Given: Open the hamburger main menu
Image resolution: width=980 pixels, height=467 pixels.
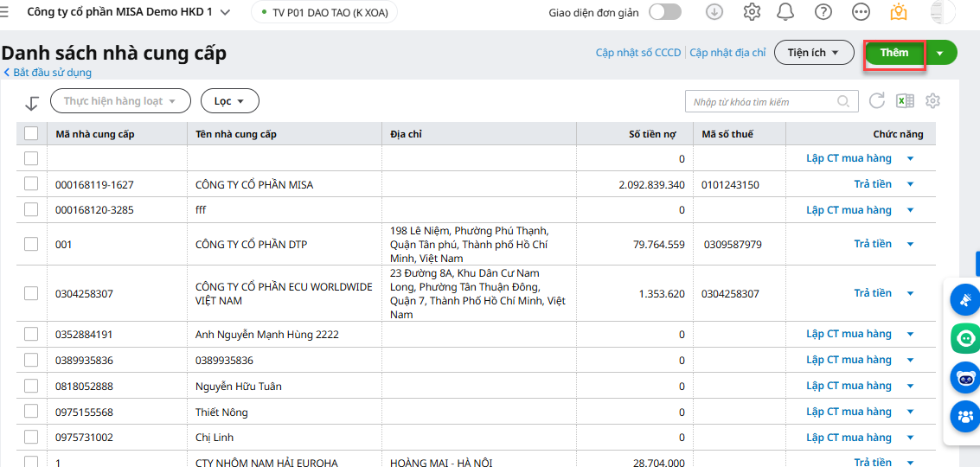Looking at the screenshot, I should (5, 12).
